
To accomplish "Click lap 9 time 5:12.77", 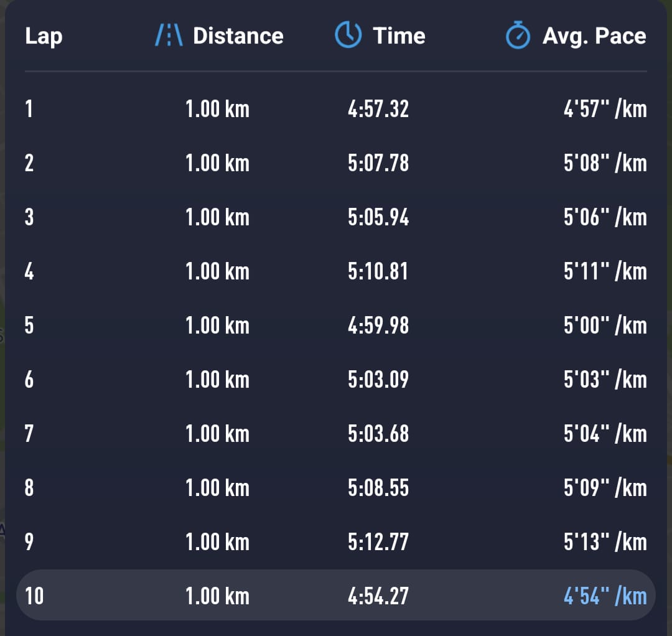I will point(378,542).
